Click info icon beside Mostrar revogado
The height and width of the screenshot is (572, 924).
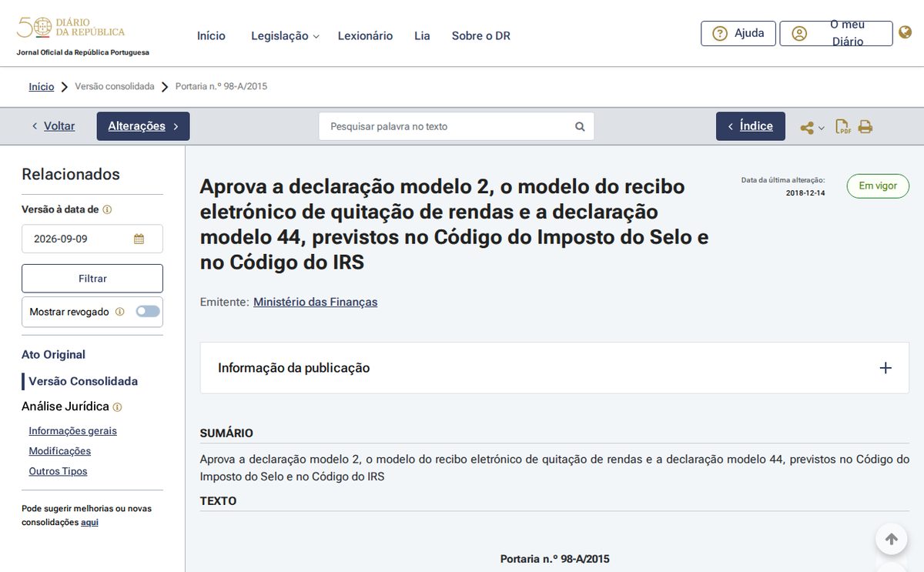119,312
